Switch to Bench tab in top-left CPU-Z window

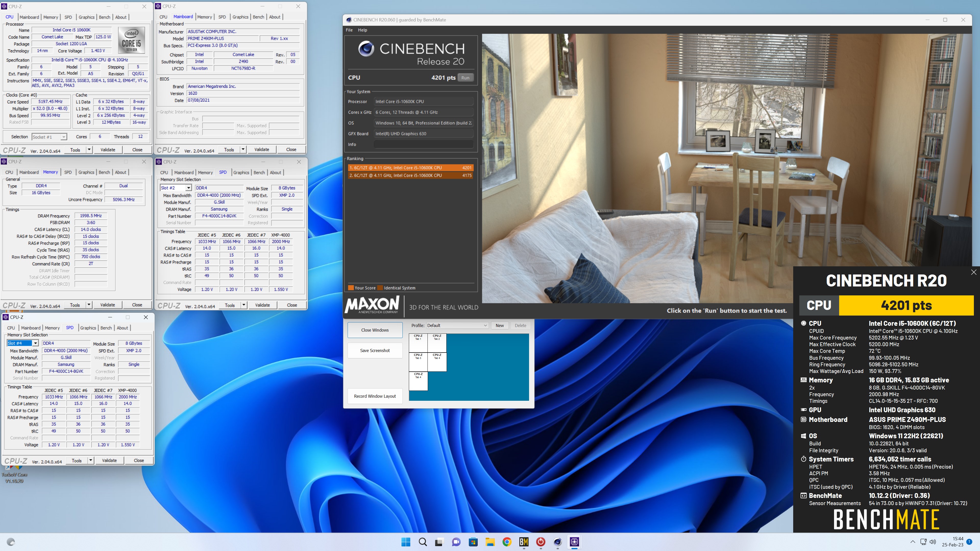pos(105,17)
